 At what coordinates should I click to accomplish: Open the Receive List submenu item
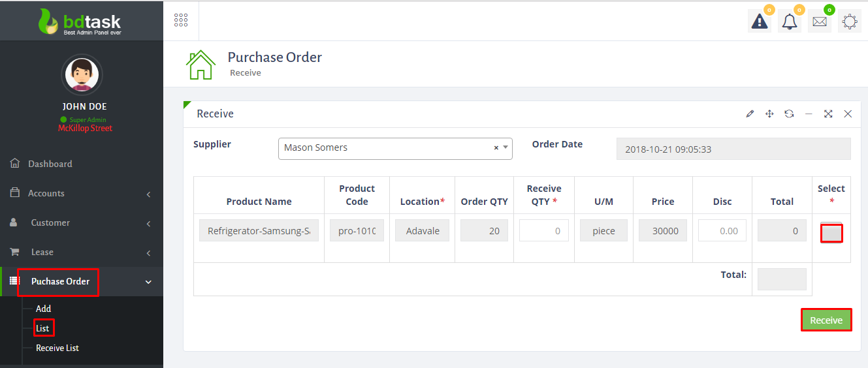57,348
